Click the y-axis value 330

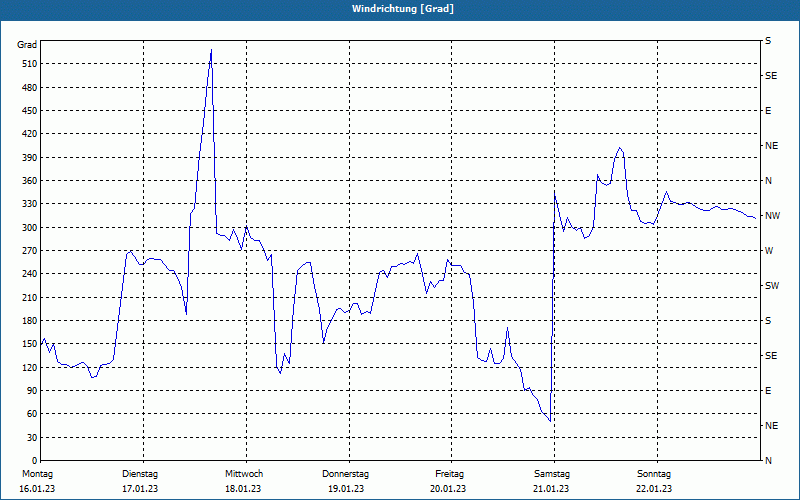coord(30,204)
